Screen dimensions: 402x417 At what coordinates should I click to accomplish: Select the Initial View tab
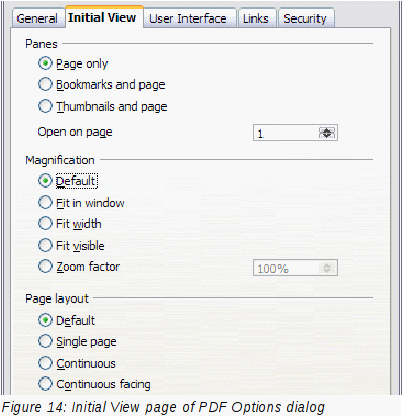[x=102, y=17]
